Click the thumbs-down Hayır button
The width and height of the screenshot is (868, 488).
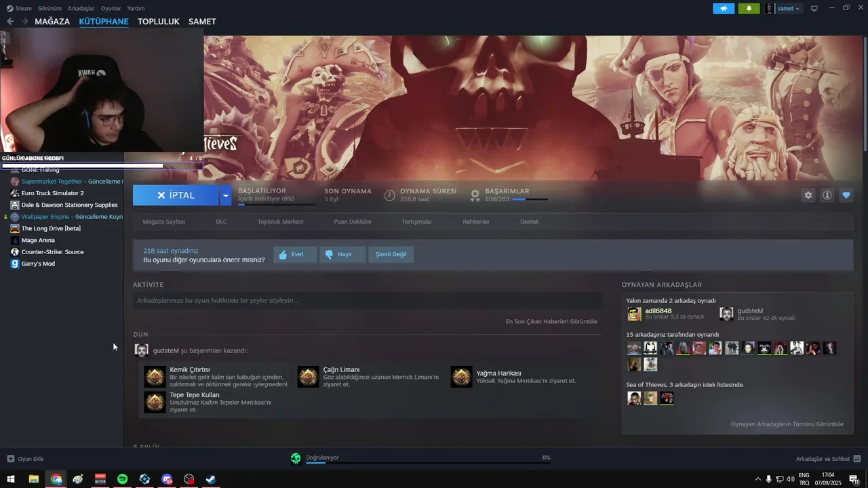click(x=342, y=254)
